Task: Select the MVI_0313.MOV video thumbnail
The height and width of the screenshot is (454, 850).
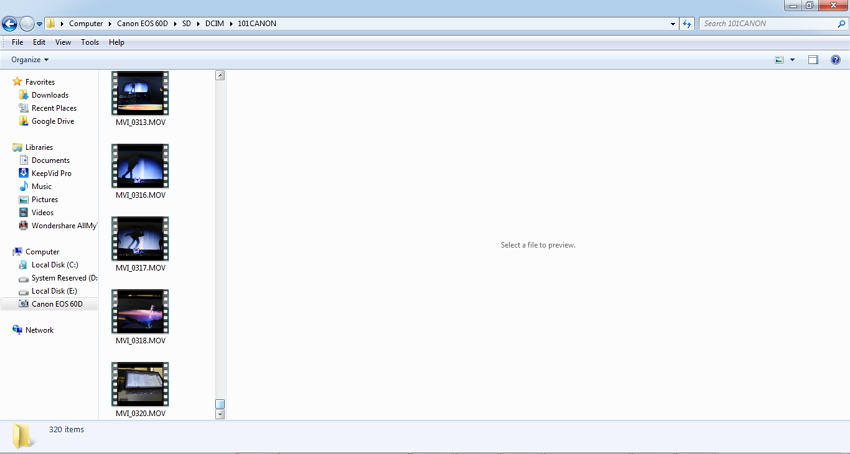Action: [x=140, y=93]
